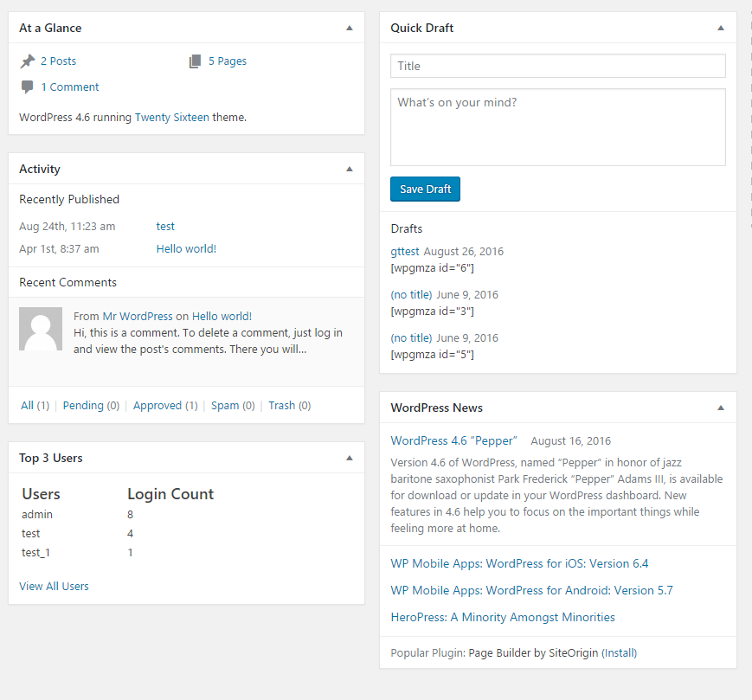Screen dimensions: 752x700
Task: Click the commenter's avatar in Recent Comments
Action: point(41,329)
